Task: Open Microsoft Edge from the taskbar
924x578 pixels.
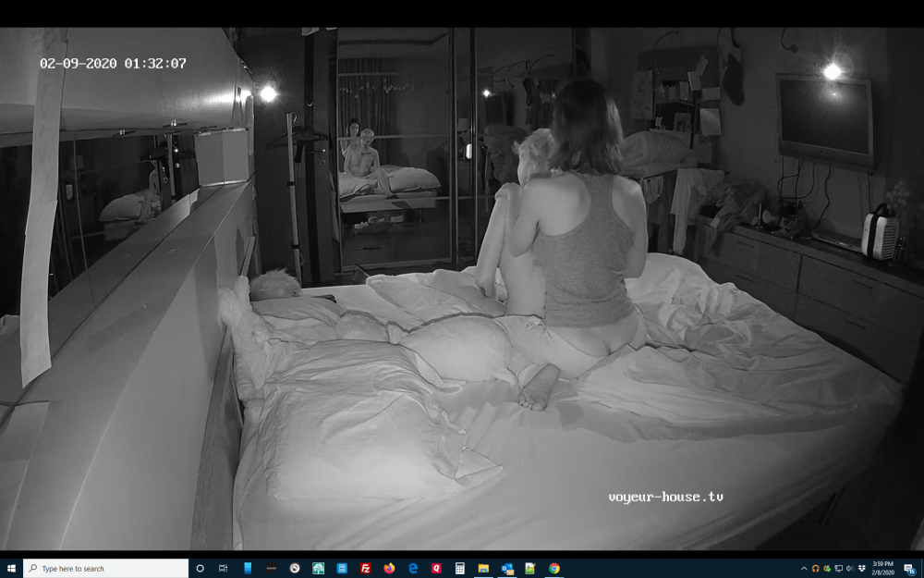Action: pos(413,569)
